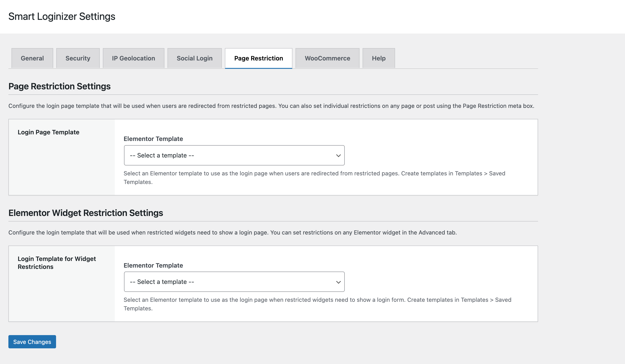Click the Elementor Template label in Widget Restrictions row

pos(153,266)
